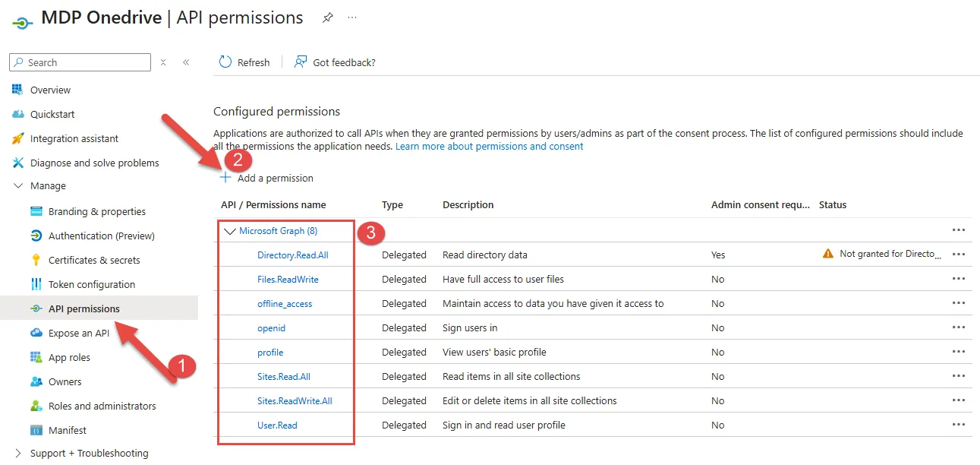Open Learn more about permissions and consent
This screenshot has width=980, height=465.
point(490,146)
